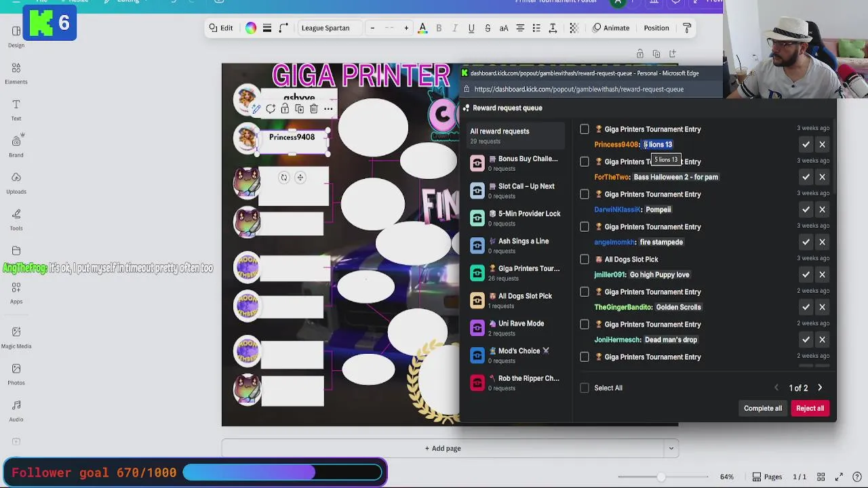Screen dimensions: 868x488
Task: Select the Text tool in Canva sidebar
Action: click(x=16, y=110)
